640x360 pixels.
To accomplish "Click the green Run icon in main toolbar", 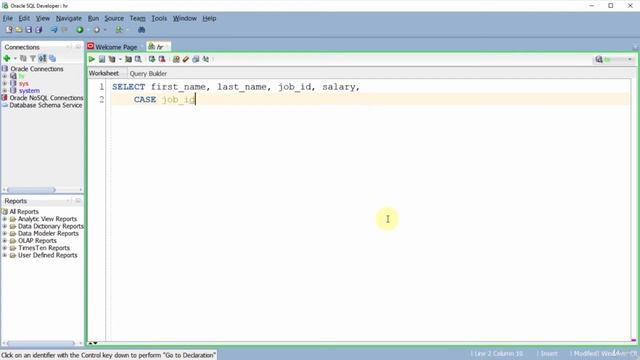I will coord(80,30).
